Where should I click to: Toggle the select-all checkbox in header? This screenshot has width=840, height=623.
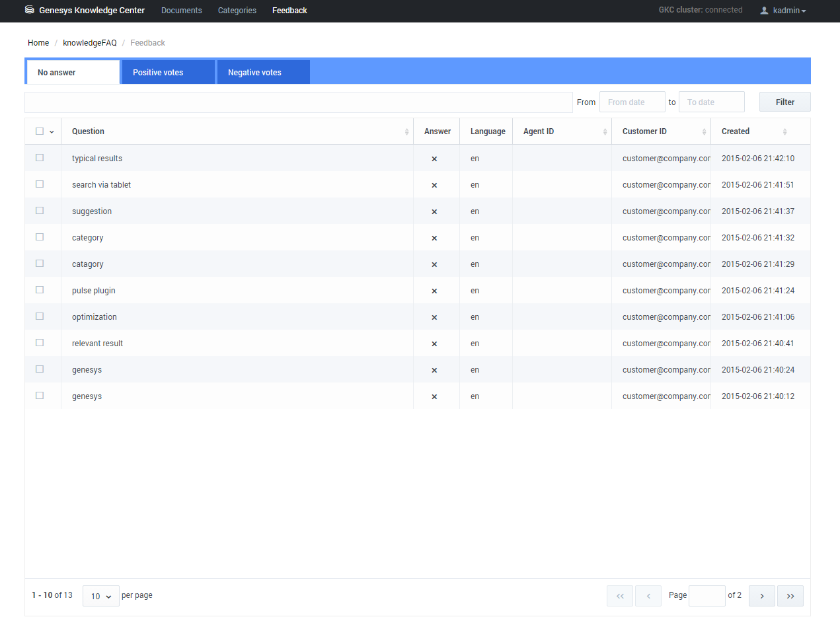pyautogui.click(x=40, y=131)
